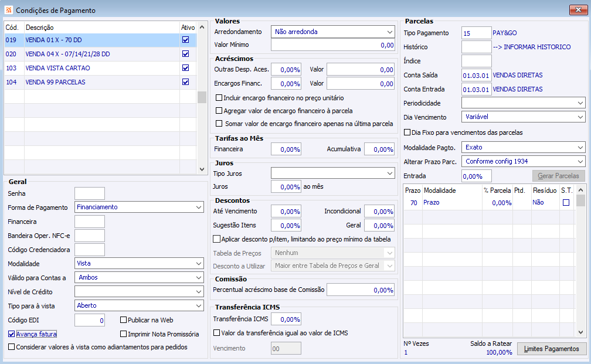Click the payment conditions list scrollbar
This screenshot has height=364, width=591.
tap(202, 97)
